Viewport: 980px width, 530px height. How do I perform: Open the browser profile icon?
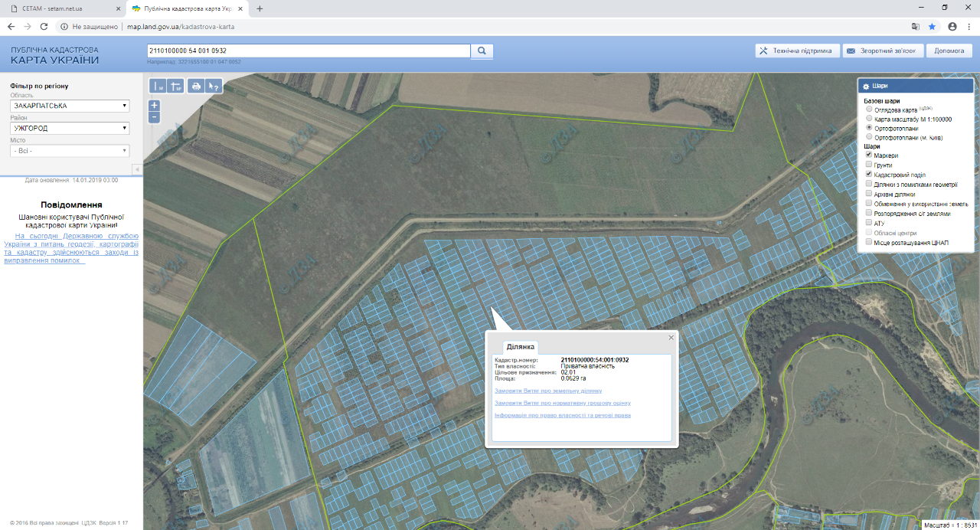(x=952, y=26)
